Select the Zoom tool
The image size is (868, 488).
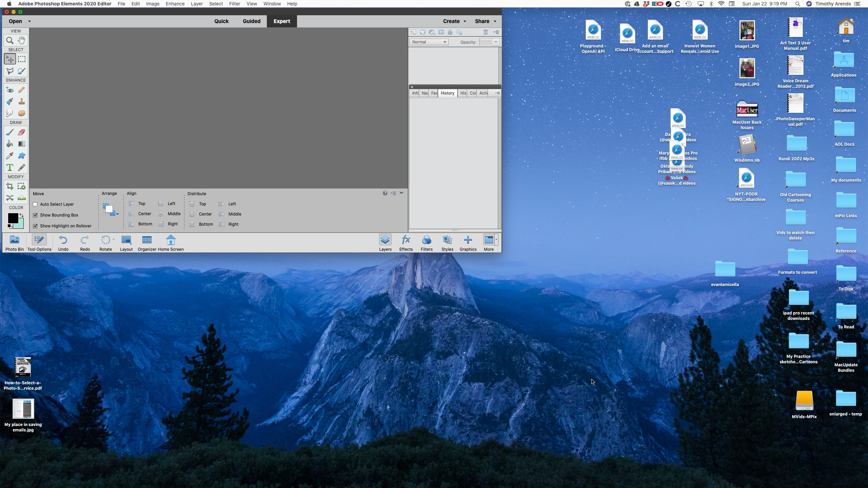[x=10, y=41]
